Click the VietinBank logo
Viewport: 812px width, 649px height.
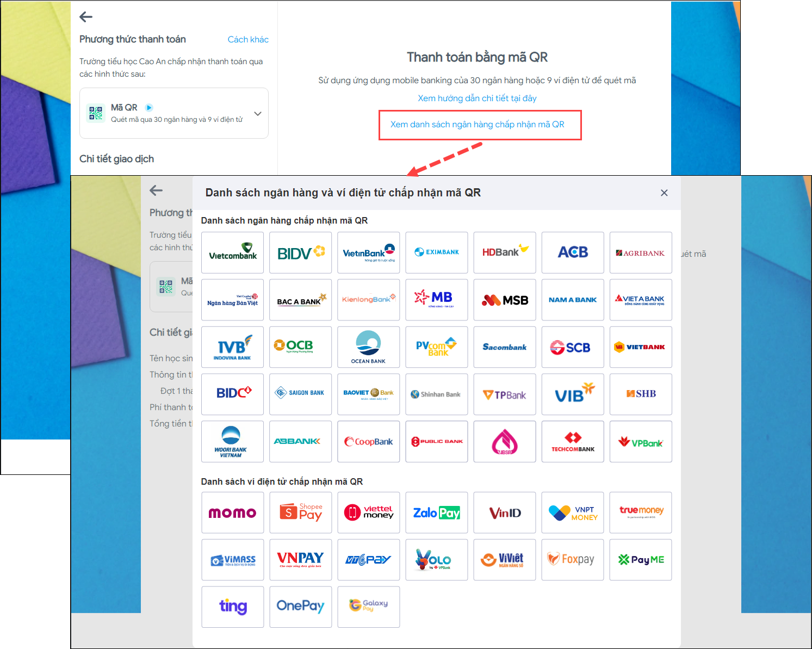tap(369, 252)
